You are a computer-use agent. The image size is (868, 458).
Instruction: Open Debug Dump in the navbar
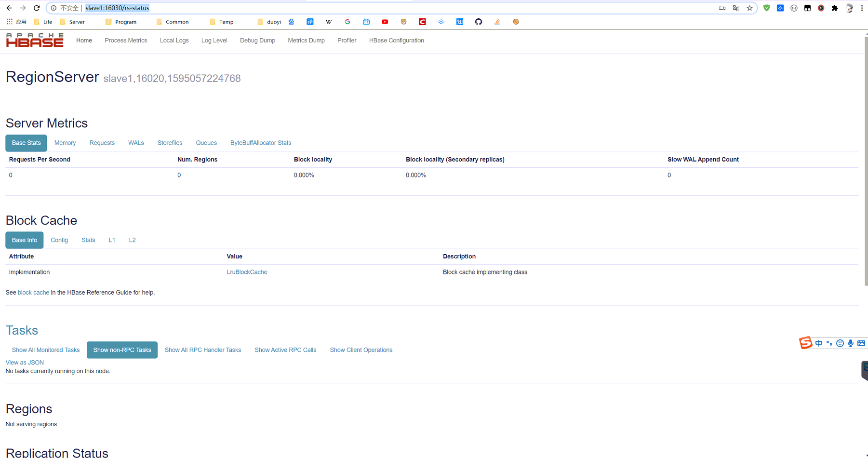click(257, 40)
